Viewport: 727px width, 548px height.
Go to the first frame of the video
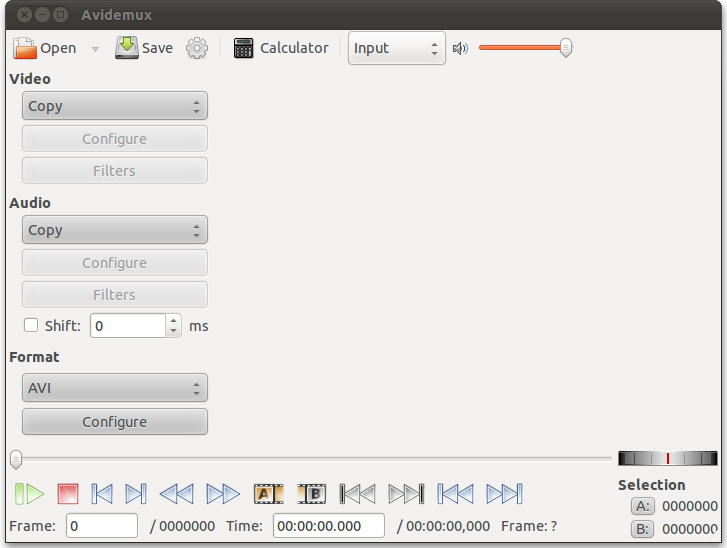click(455, 494)
